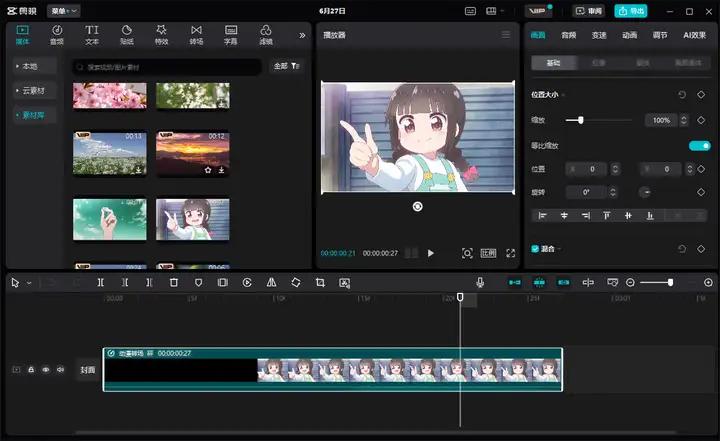Screen dimensions: 720x441
Task: Click the microphone record voiceover icon
Action: point(480,283)
